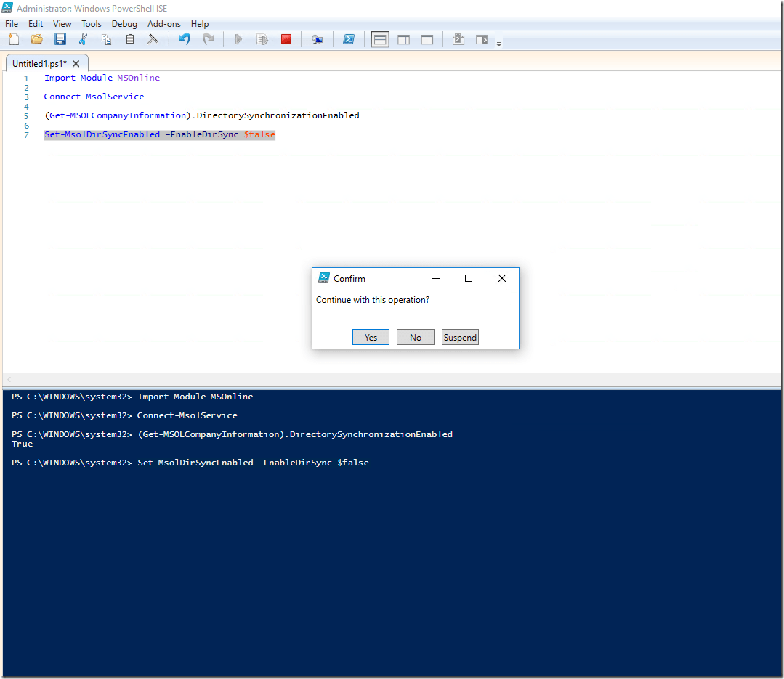Click the Cut scissors icon
Image resolution: width=784 pixels, height=679 pixels.
[x=83, y=39]
